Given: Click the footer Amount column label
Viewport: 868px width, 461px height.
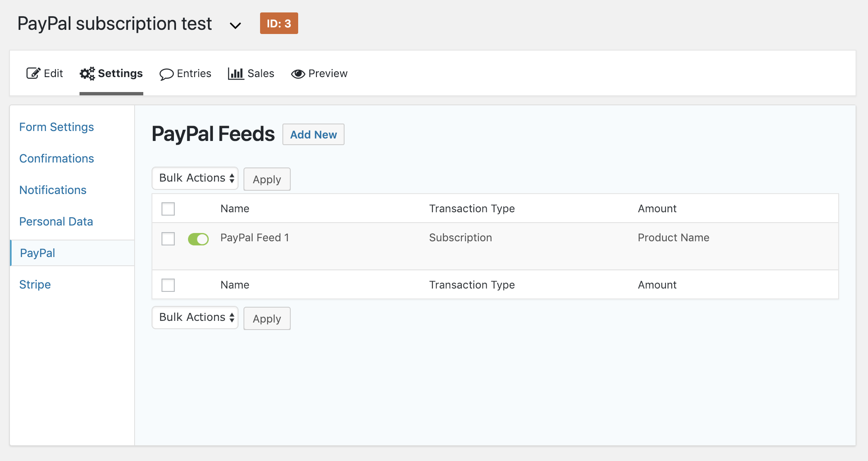Looking at the screenshot, I should (x=657, y=285).
